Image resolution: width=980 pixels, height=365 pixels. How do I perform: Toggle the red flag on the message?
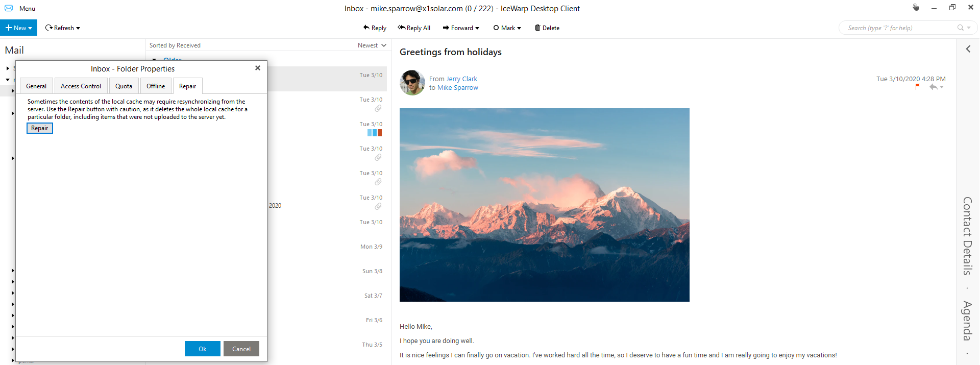pyautogui.click(x=918, y=87)
